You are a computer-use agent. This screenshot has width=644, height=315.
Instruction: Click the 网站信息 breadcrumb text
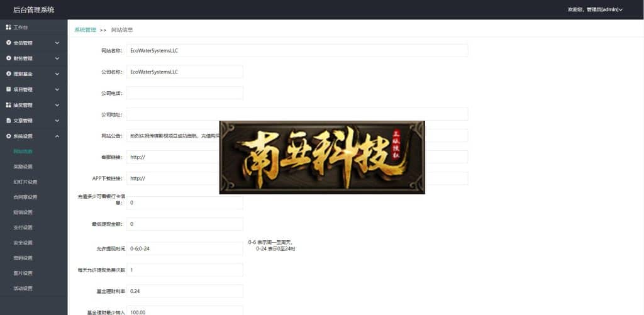tap(122, 30)
